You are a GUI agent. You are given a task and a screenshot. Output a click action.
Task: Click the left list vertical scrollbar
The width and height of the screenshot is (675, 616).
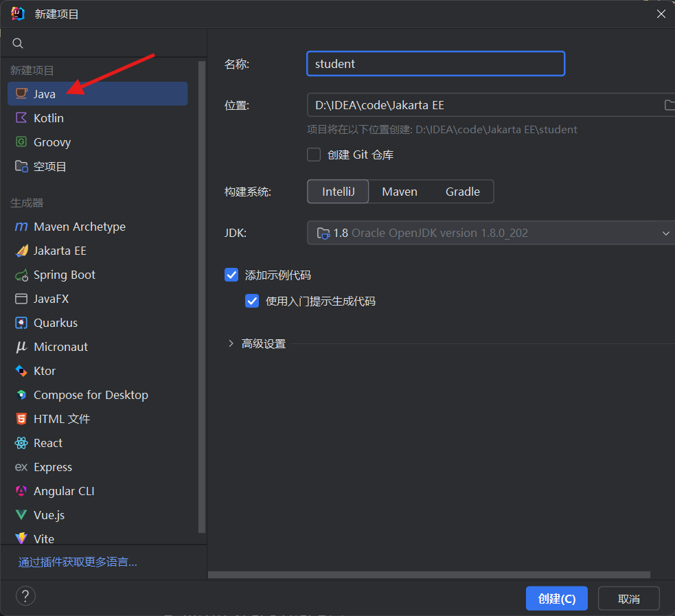coord(201,297)
